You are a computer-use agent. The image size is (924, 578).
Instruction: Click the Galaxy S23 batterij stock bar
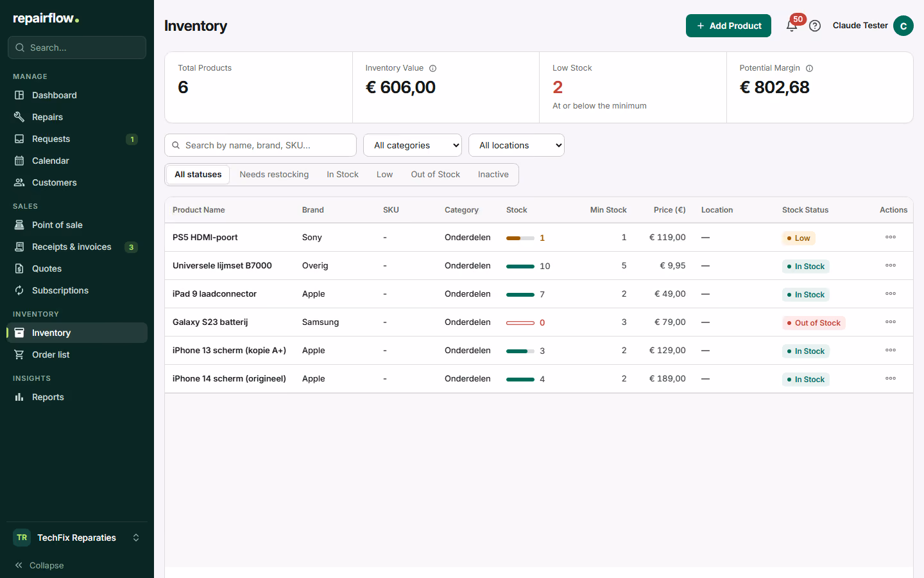pos(520,322)
